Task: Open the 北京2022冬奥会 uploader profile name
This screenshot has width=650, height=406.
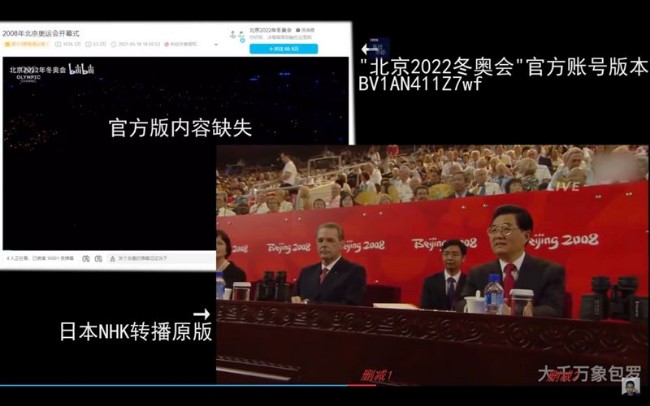Action: click(267, 30)
